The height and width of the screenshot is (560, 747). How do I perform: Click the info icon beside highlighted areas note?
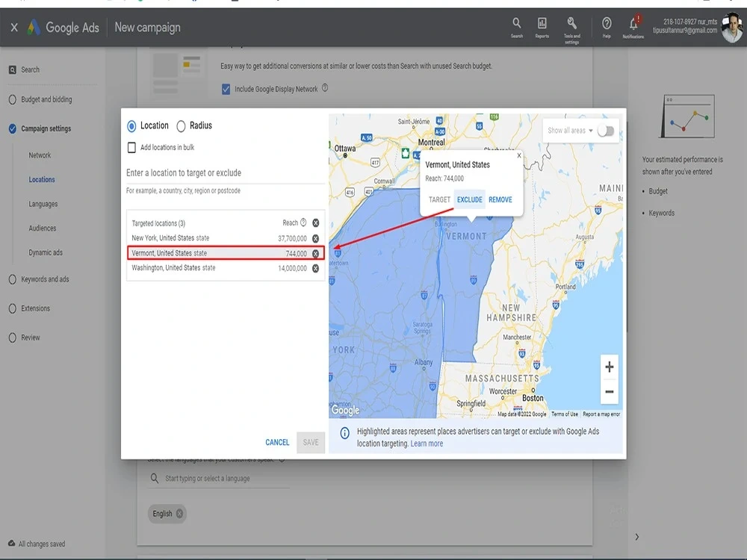[344, 433]
